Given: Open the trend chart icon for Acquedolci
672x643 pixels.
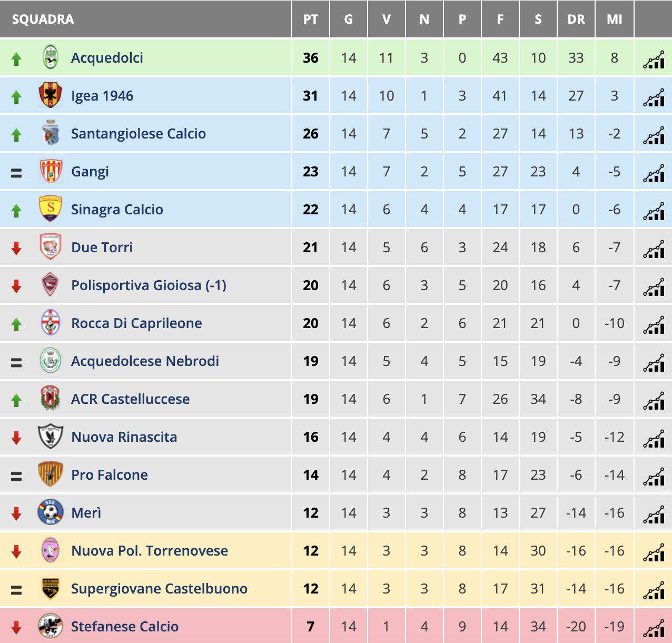Looking at the screenshot, I should (654, 60).
